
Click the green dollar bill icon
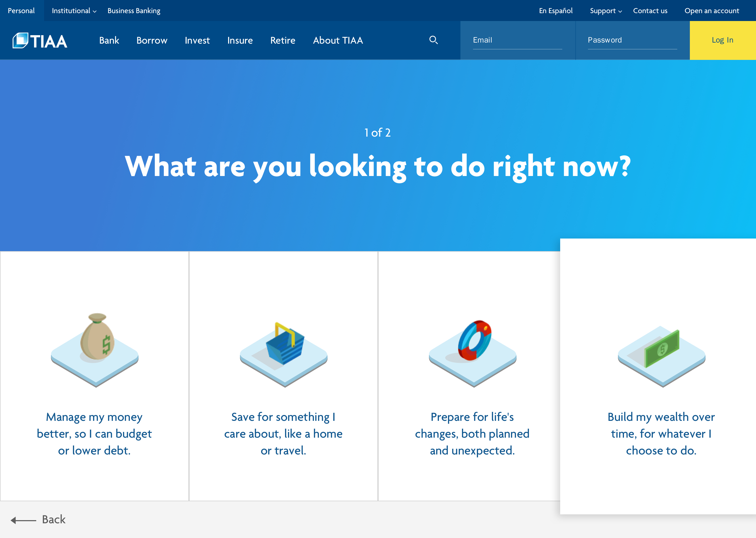(x=661, y=356)
